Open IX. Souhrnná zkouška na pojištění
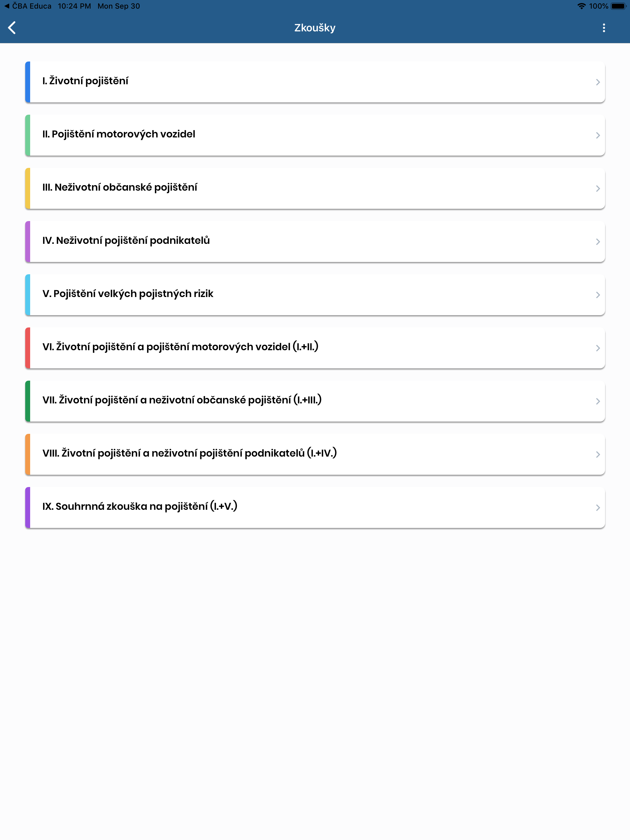The image size is (630, 840). 315,507
